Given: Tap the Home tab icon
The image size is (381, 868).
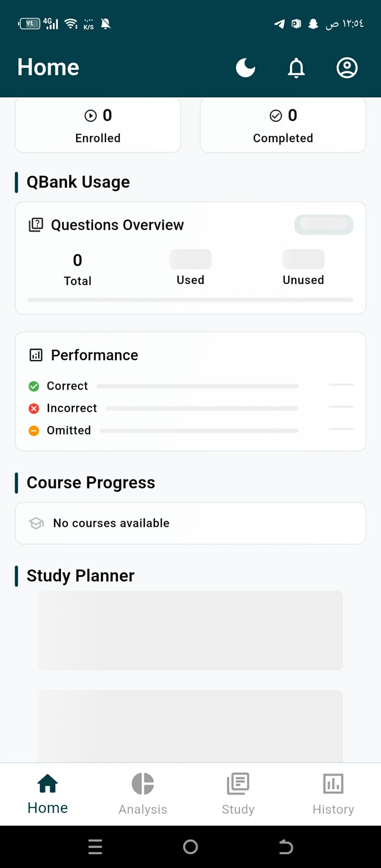Looking at the screenshot, I should [x=48, y=784].
